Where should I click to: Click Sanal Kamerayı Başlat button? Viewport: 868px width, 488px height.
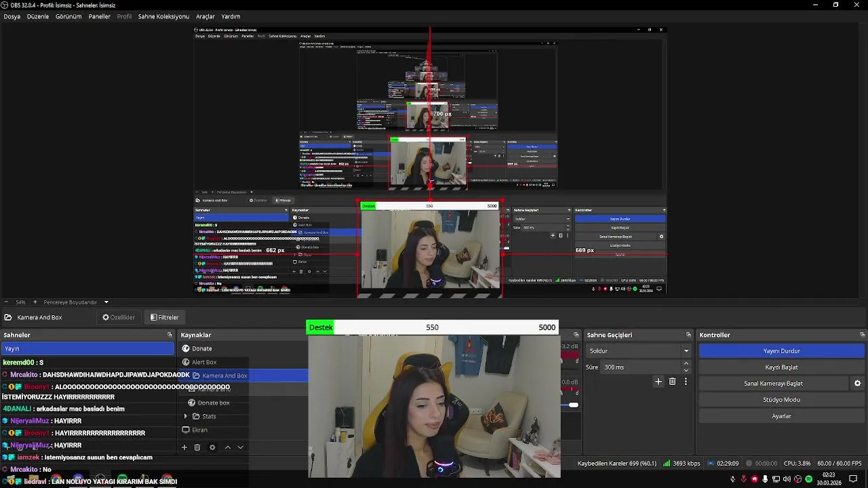click(774, 384)
